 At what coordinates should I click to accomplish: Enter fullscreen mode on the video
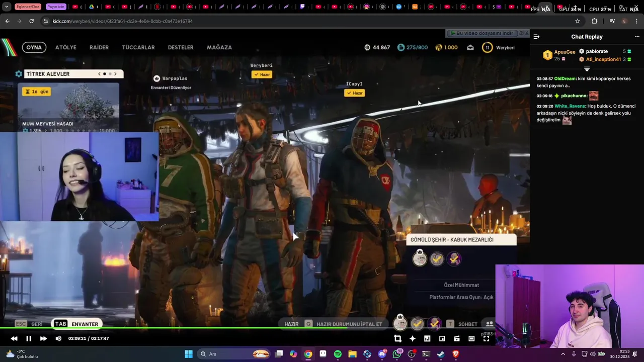click(486, 338)
